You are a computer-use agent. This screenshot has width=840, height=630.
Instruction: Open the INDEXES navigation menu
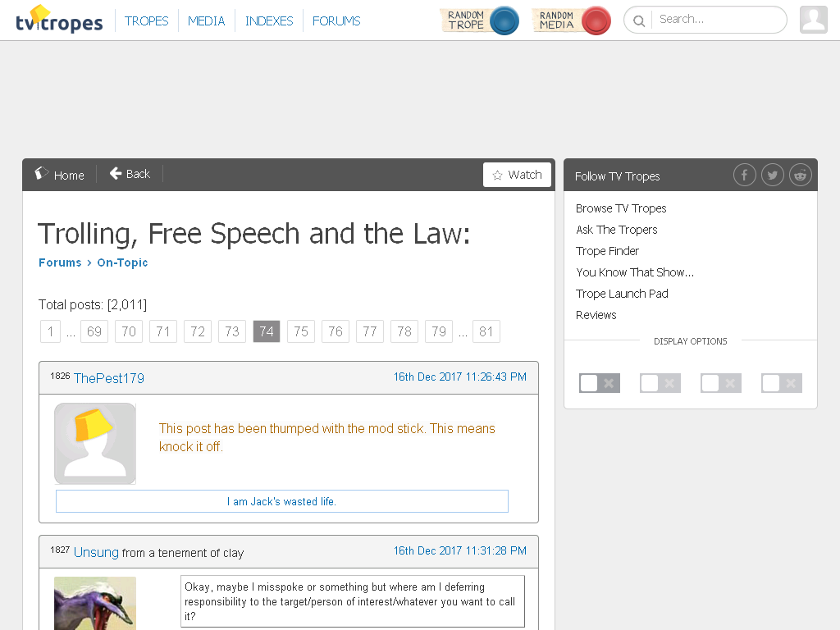tap(269, 21)
